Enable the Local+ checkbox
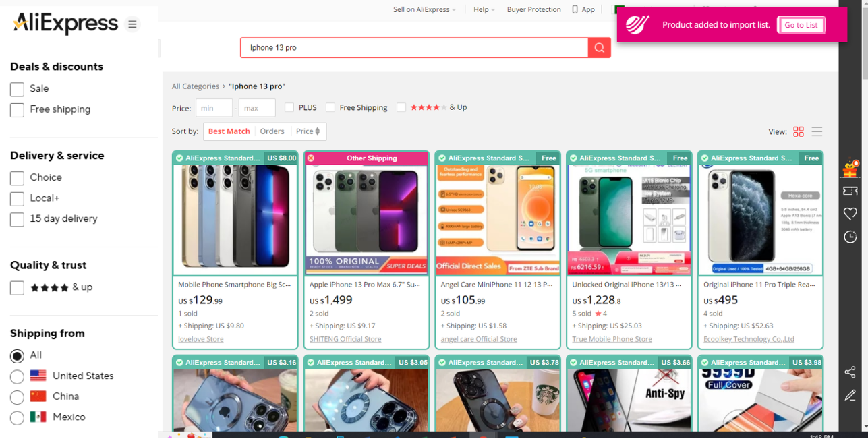Screen dimensions: 868x445 pyautogui.click(x=18, y=199)
